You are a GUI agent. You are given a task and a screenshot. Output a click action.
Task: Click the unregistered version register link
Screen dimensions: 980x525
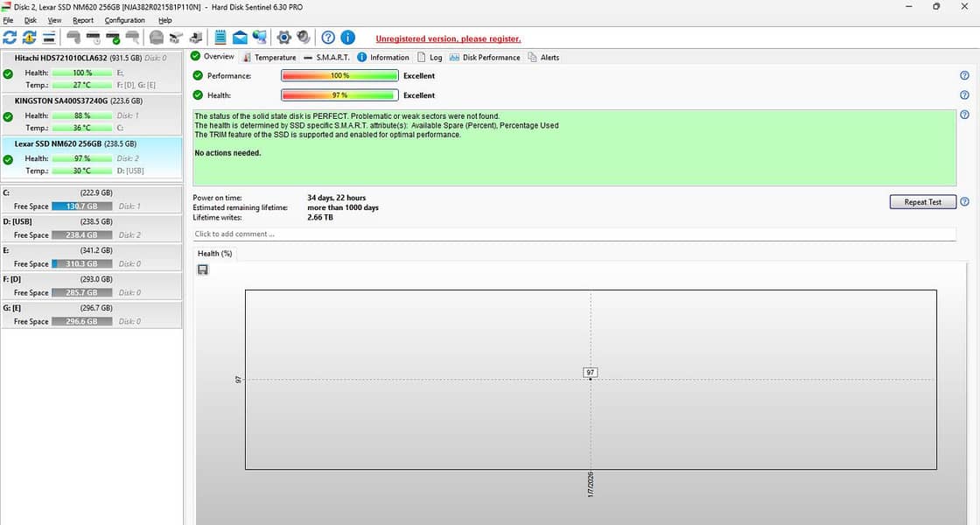pos(448,38)
